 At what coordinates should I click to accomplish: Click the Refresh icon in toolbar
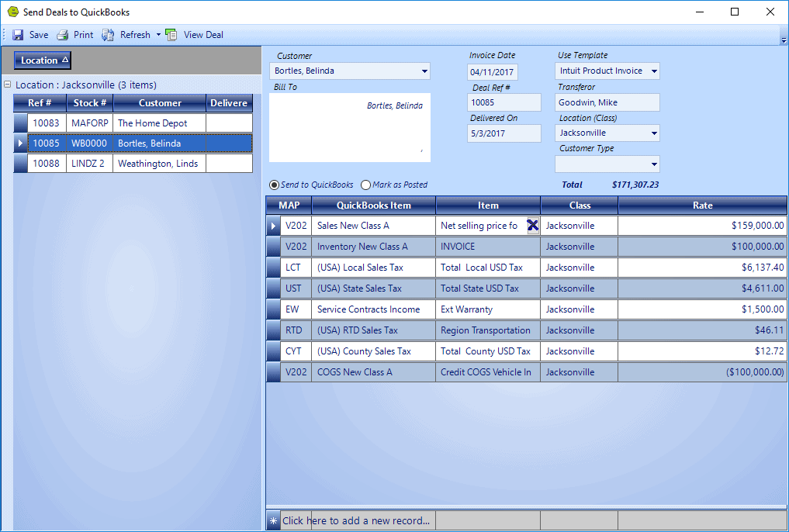[108, 35]
